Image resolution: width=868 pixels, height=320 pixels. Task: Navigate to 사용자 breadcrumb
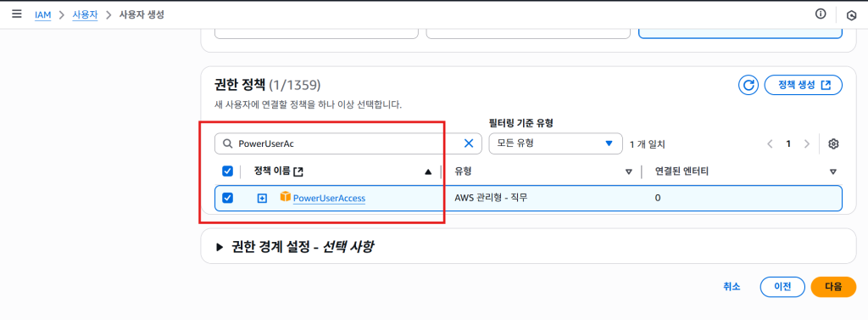click(x=85, y=15)
